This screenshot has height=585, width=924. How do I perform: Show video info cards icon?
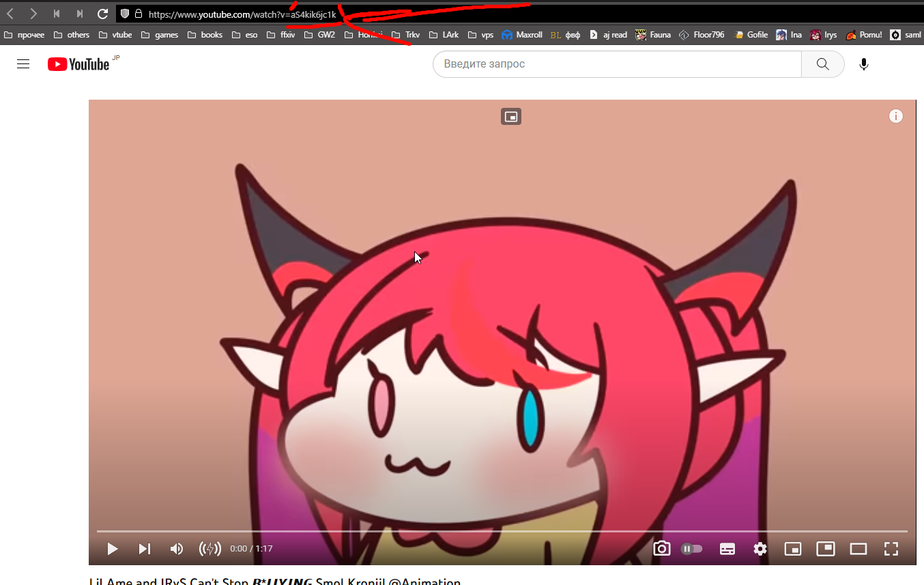click(896, 117)
